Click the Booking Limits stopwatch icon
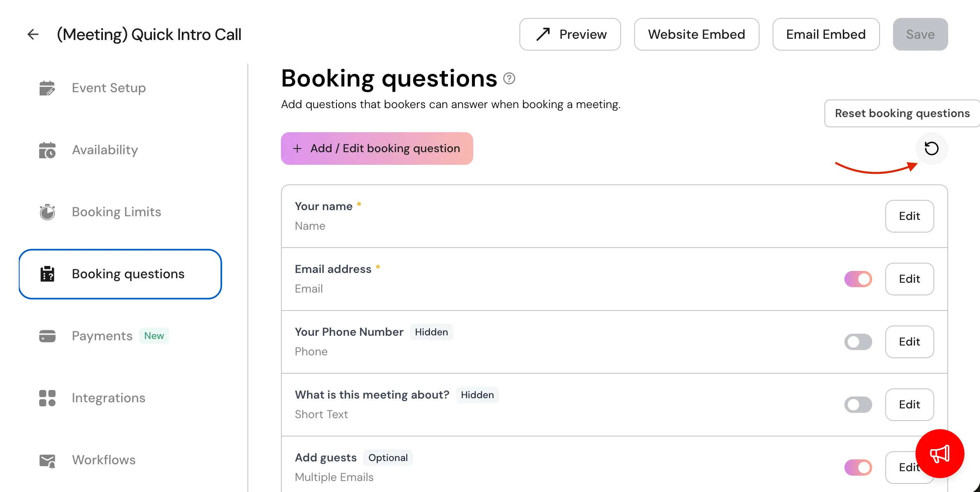 (x=47, y=212)
